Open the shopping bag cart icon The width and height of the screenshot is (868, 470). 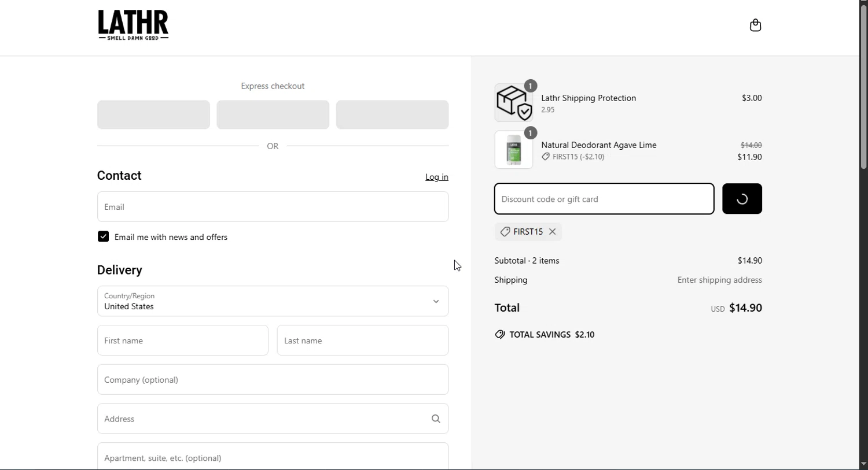pyautogui.click(x=755, y=25)
